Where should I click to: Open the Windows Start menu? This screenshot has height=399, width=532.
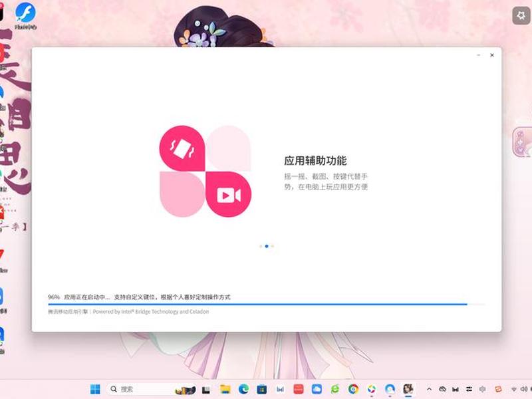tap(95, 389)
